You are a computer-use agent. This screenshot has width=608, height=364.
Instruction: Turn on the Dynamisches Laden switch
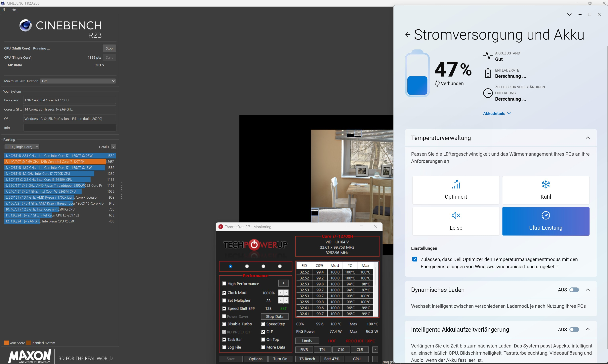click(574, 290)
